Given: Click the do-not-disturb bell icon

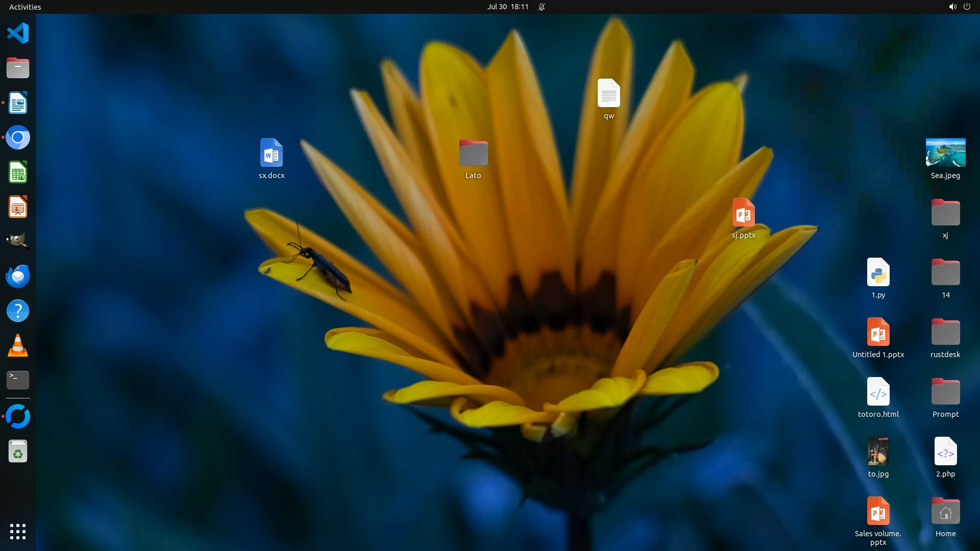Looking at the screenshot, I should 542,7.
